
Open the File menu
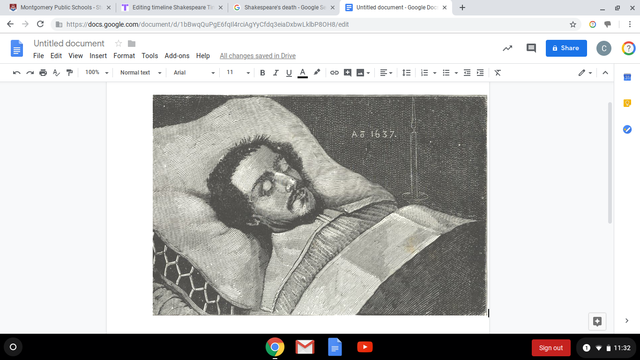(x=38, y=56)
